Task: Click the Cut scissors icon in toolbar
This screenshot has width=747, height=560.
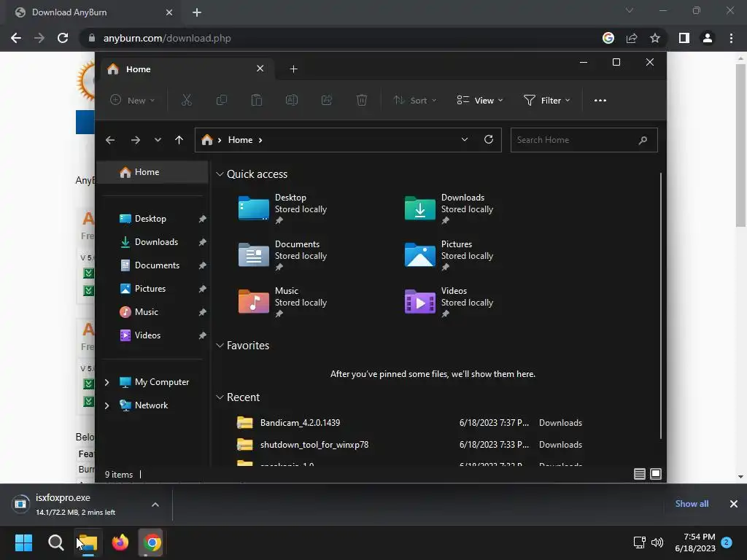Action: tap(186, 100)
